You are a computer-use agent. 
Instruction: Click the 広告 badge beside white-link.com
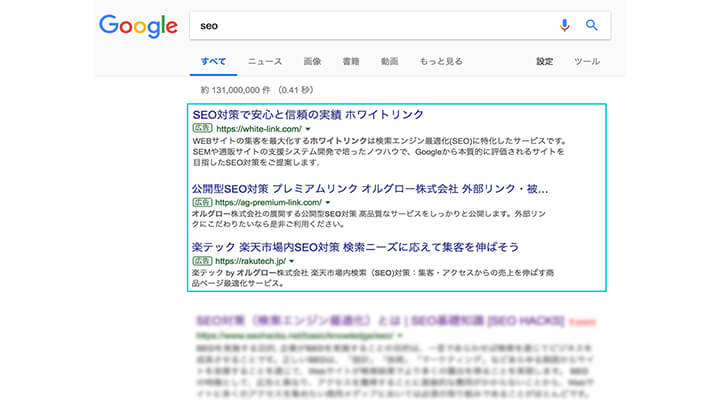[x=202, y=129]
